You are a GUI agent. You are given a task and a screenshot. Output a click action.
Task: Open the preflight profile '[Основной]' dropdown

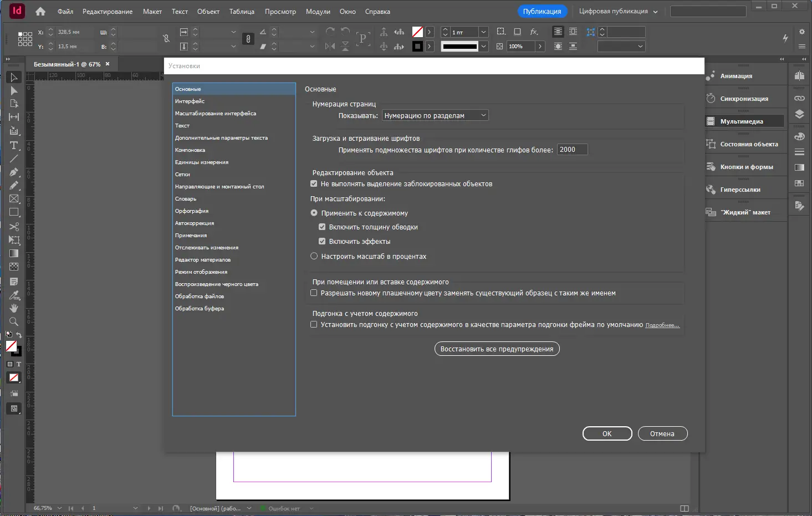249,508
